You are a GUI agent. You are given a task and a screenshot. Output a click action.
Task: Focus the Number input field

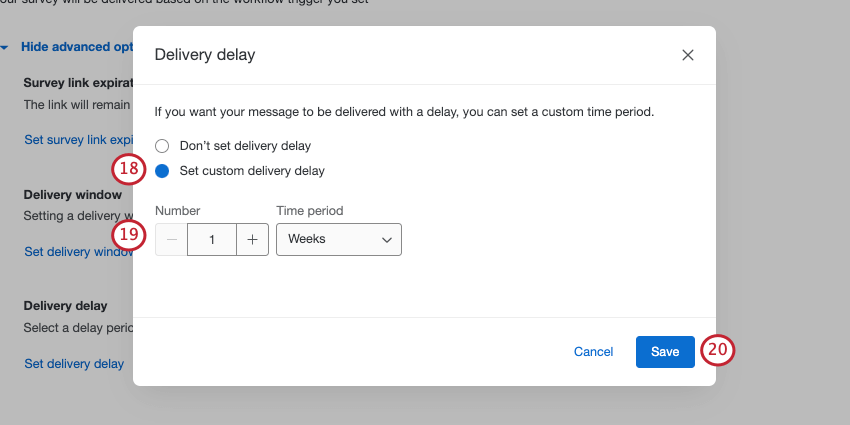[212, 240]
